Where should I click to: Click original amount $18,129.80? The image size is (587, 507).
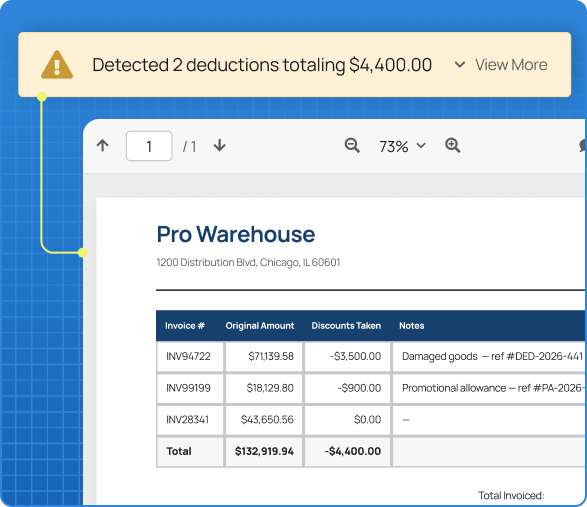270,388
